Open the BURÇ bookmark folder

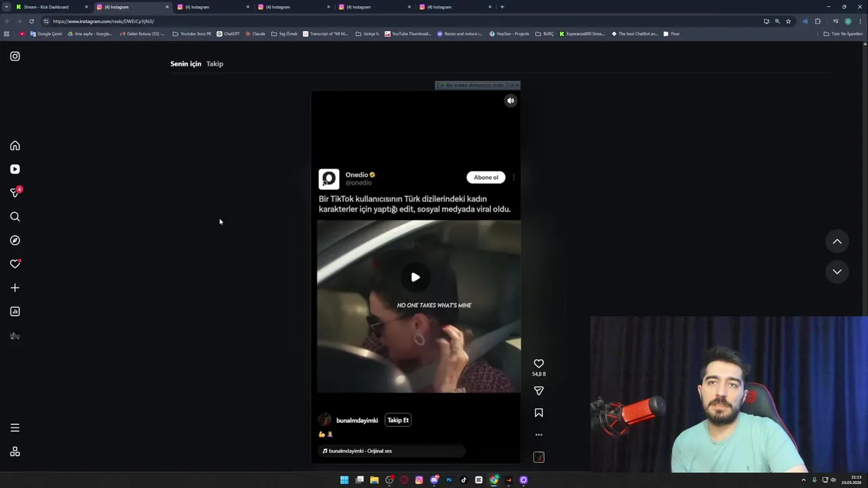[545, 34]
